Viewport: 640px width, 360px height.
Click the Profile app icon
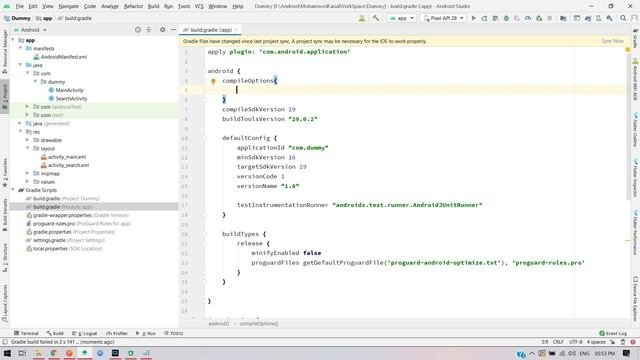click(x=528, y=18)
